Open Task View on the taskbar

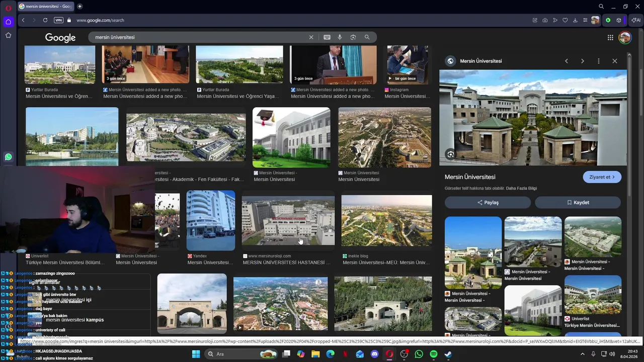287,354
